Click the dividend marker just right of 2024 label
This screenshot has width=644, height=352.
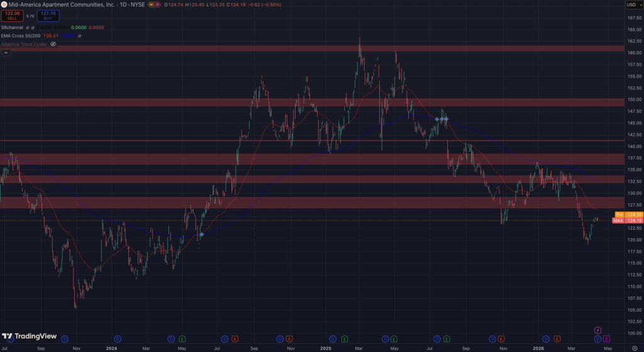tap(118, 339)
